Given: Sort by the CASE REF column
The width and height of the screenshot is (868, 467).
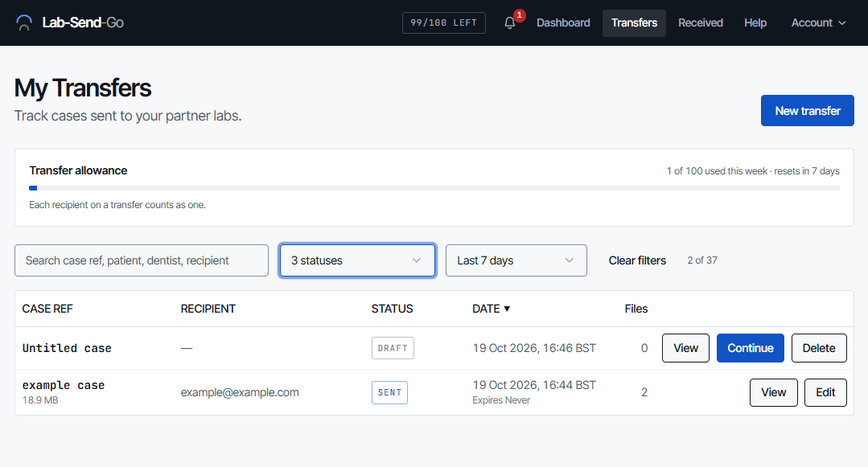Looking at the screenshot, I should coord(47,309).
